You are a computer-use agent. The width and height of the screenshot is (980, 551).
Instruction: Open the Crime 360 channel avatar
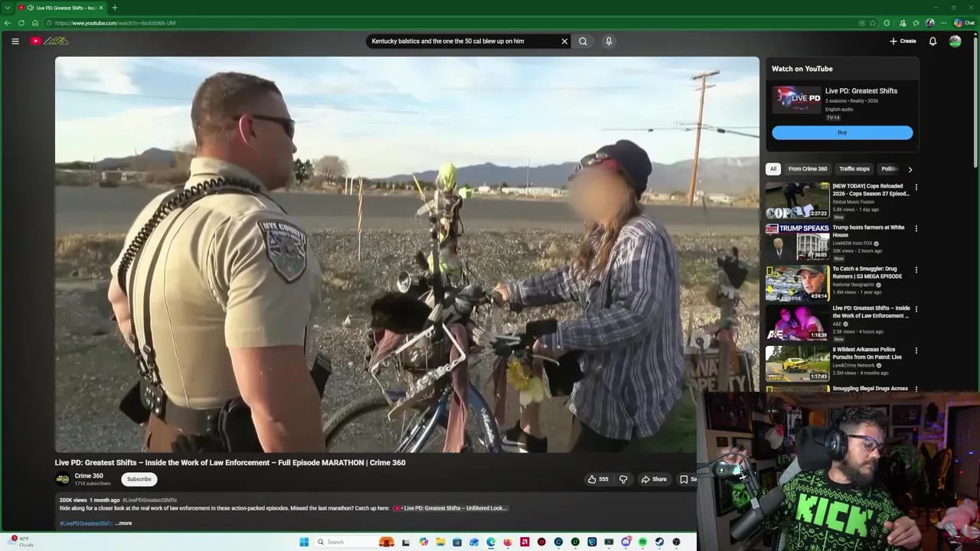(x=63, y=479)
